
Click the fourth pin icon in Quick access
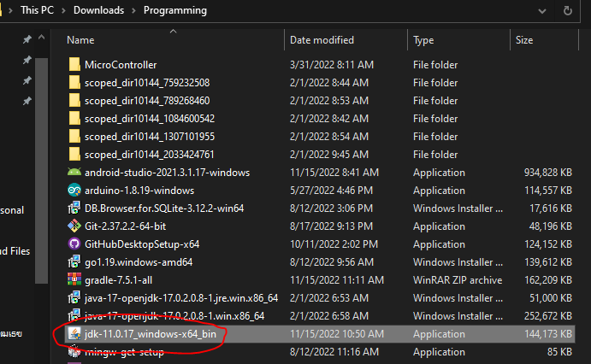coord(27,101)
